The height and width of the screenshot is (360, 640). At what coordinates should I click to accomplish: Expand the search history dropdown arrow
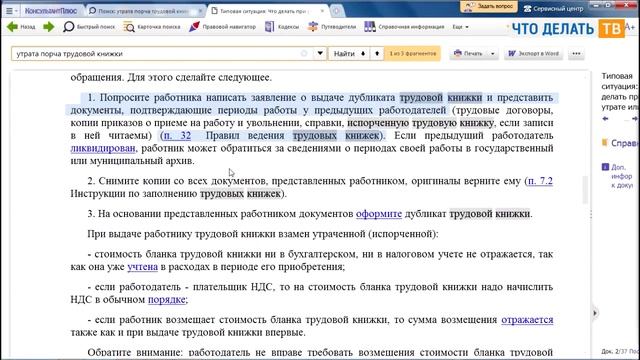coord(320,53)
